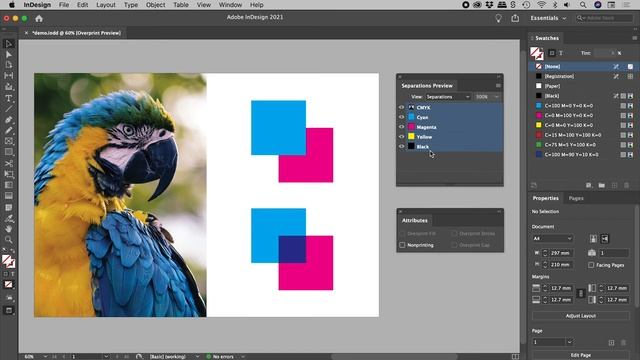
Task: Select C=0 M=100 Y=0 K=0 magenta swatch
Action: point(583,116)
